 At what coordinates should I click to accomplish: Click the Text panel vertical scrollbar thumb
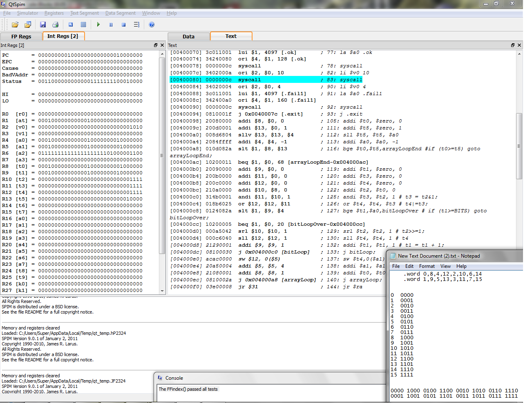point(519,146)
